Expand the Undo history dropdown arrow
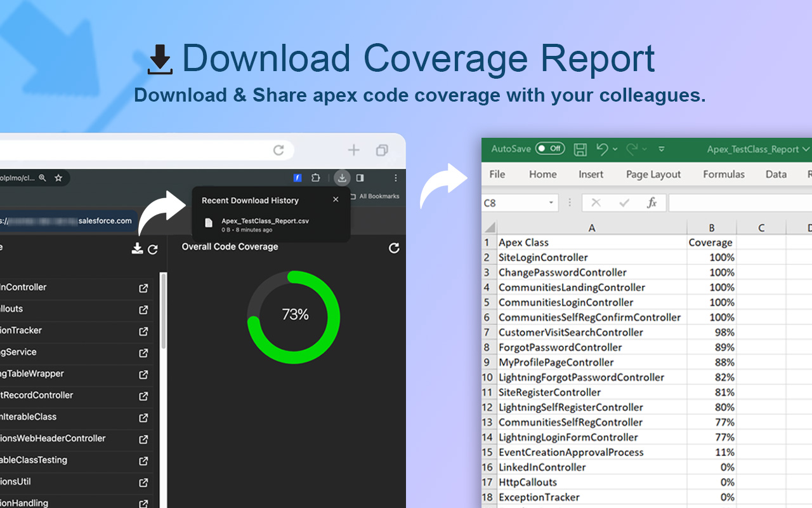The width and height of the screenshot is (812, 508). pos(615,150)
